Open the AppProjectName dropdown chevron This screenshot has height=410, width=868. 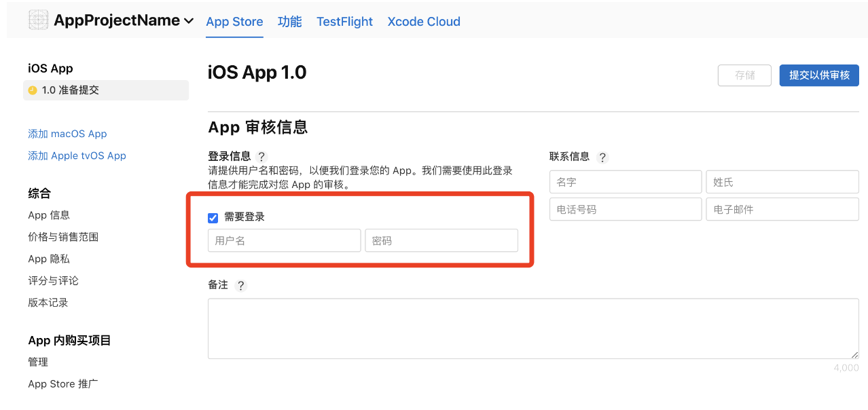(189, 21)
